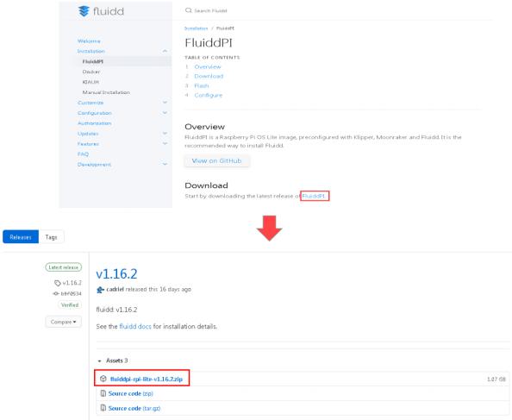512x420 pixels.
Task: Expand the Configuration sidebar section
Action: (165, 113)
